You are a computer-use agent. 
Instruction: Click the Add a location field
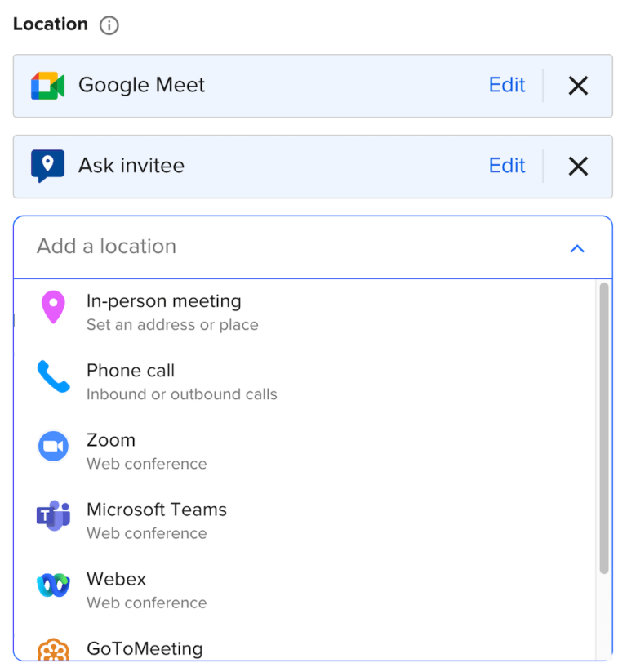point(313,247)
